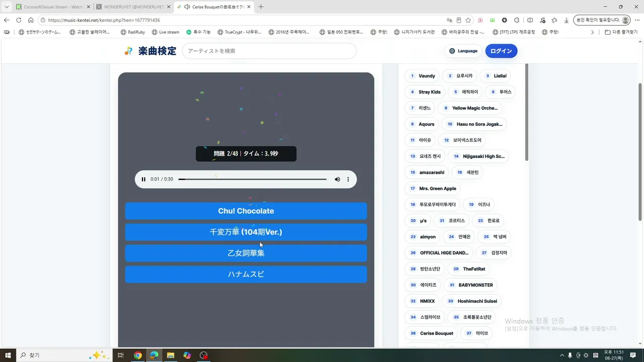Click the artist ranking list scrollbar

click(527, 112)
